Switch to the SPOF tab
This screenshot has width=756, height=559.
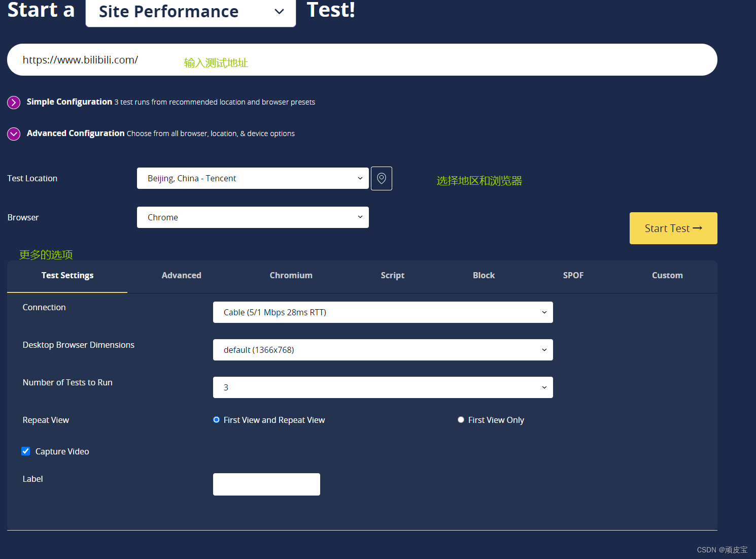pos(573,276)
